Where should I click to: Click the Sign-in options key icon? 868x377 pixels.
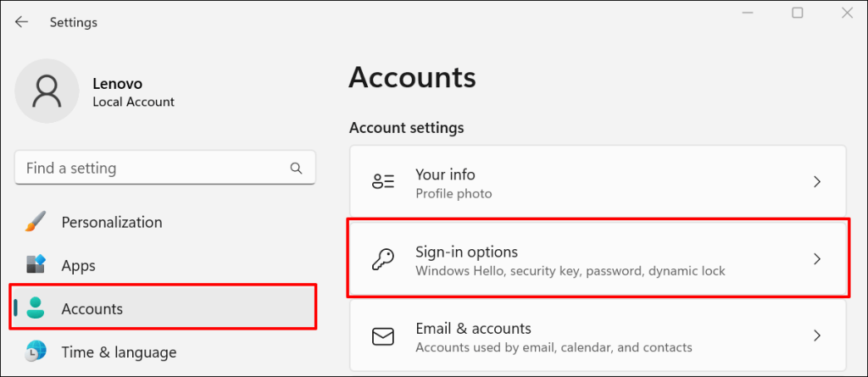383,259
